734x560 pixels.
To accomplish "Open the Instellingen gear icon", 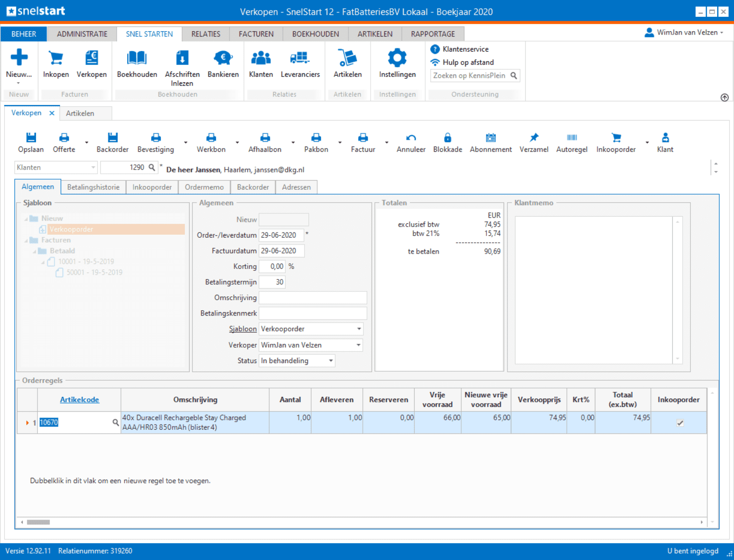I will (397, 58).
